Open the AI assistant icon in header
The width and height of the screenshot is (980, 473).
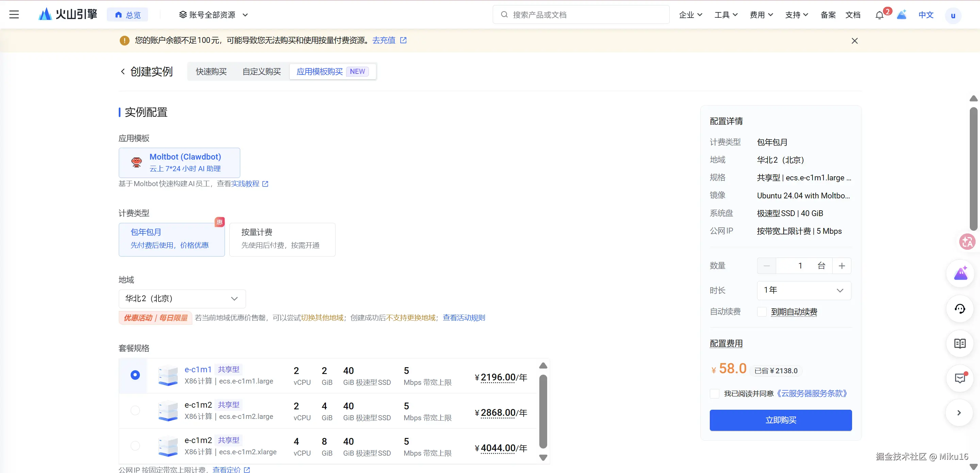(x=901, y=15)
